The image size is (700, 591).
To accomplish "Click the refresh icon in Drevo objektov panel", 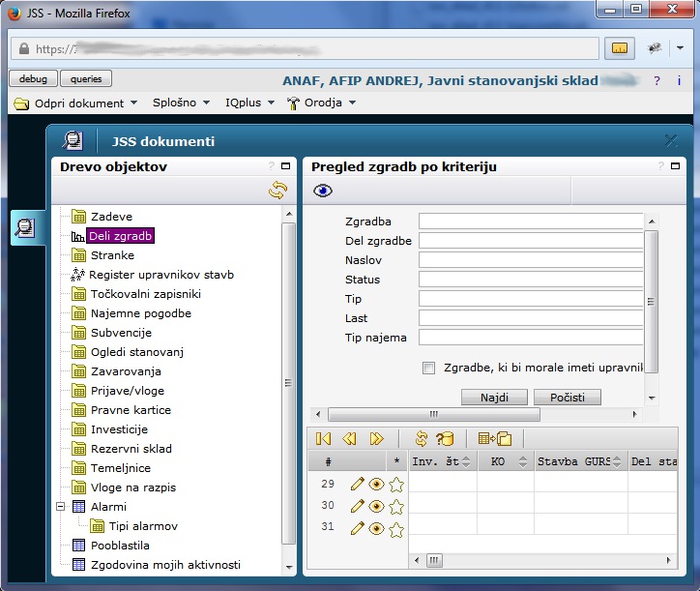I will 277,191.
